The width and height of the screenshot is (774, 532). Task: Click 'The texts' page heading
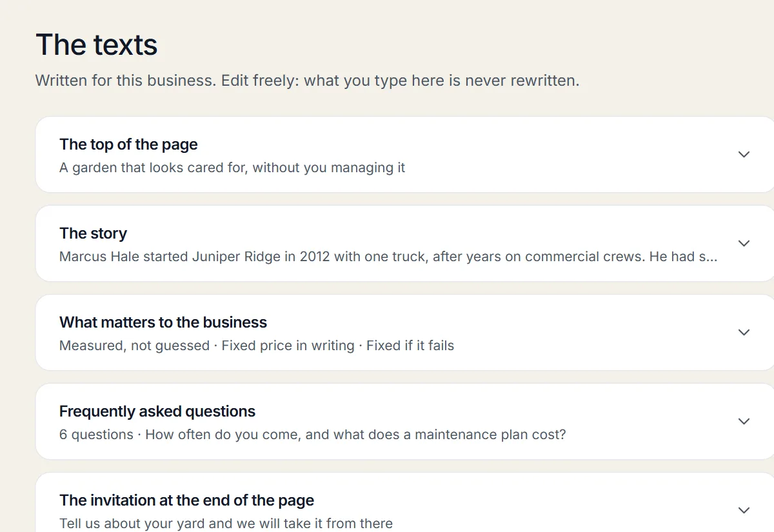pyautogui.click(x=97, y=45)
